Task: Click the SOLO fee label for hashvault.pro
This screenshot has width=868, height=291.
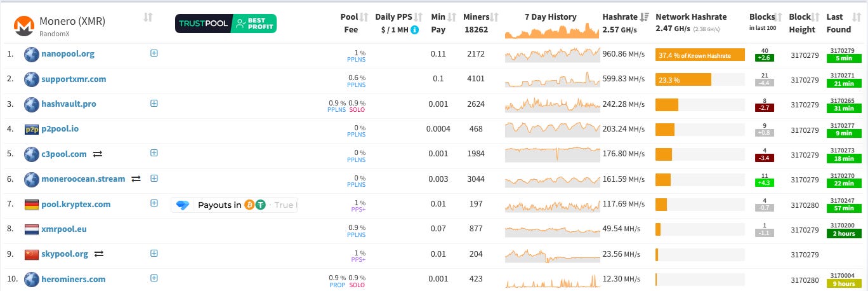Action: click(357, 109)
